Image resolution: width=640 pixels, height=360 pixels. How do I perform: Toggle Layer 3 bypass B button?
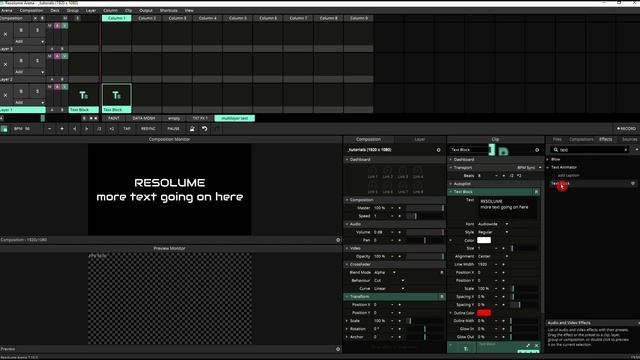21,30
